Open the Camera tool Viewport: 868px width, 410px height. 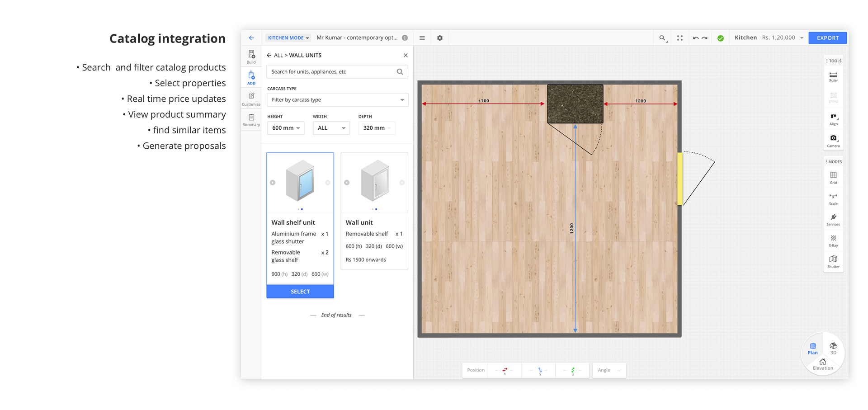(x=833, y=141)
